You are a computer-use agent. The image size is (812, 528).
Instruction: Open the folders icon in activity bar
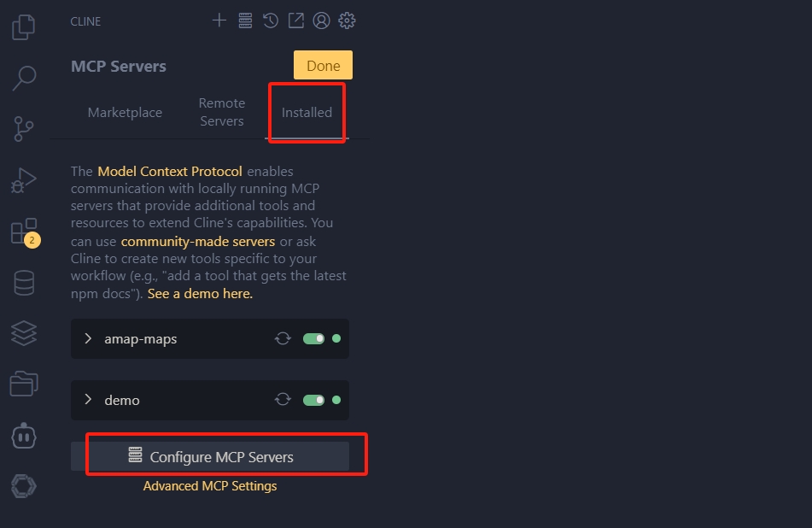pyautogui.click(x=24, y=384)
